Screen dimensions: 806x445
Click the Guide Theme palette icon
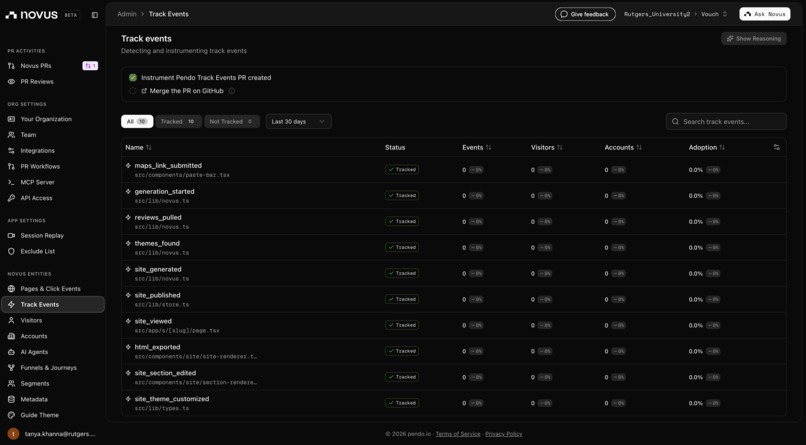click(11, 415)
